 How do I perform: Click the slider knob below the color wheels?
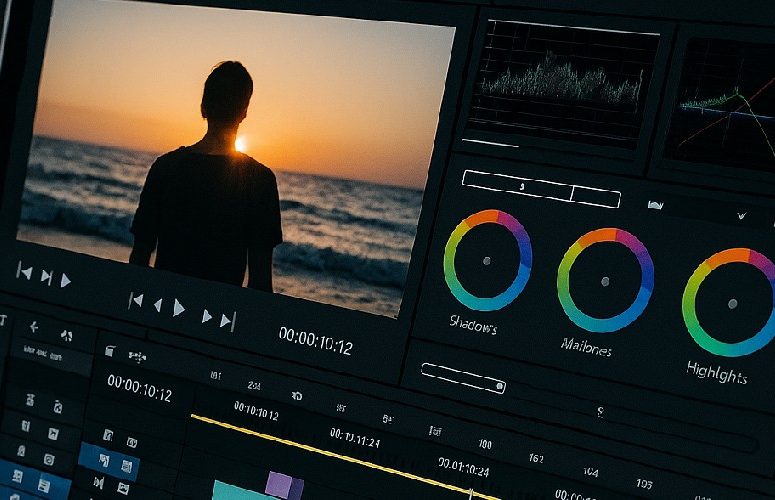tap(499, 386)
